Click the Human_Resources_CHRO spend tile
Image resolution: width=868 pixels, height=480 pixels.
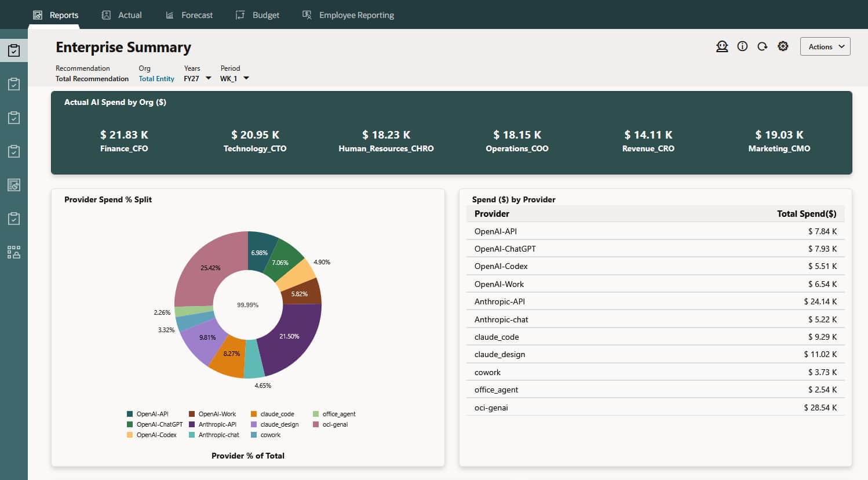[x=386, y=141]
